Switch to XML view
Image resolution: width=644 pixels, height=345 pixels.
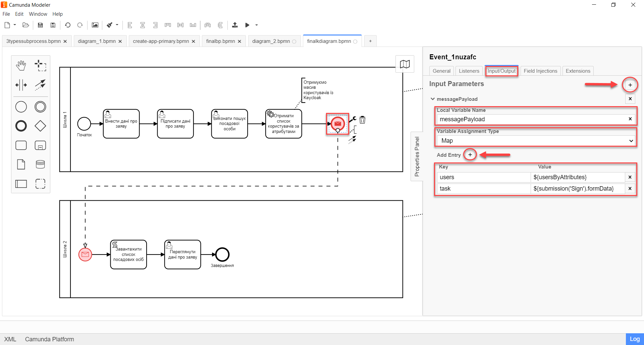coord(10,339)
